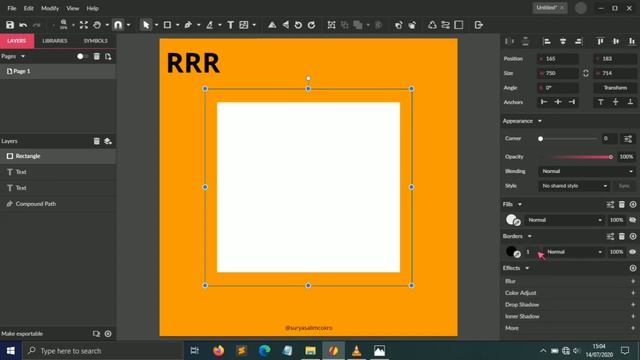Click the Group selection toolbar icon

tap(331, 25)
